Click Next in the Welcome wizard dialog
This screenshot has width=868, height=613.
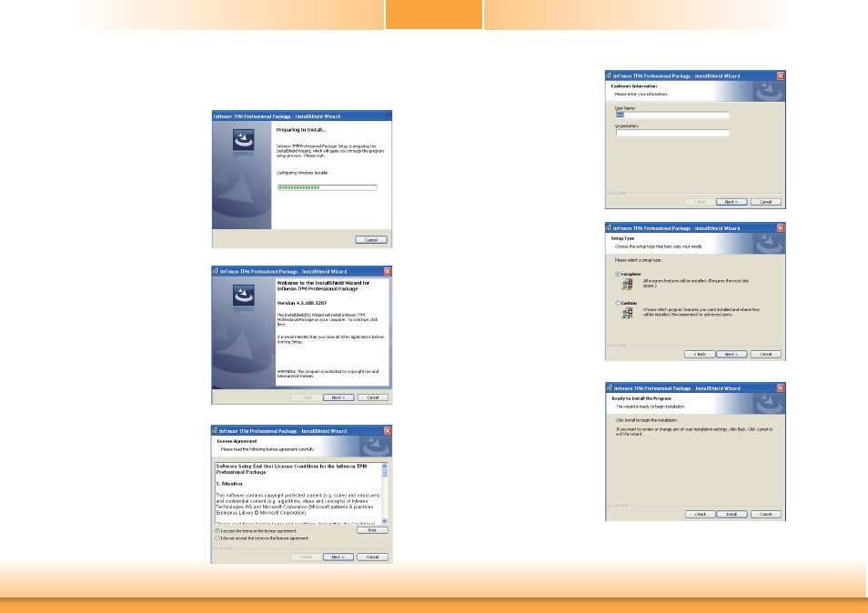click(337, 397)
